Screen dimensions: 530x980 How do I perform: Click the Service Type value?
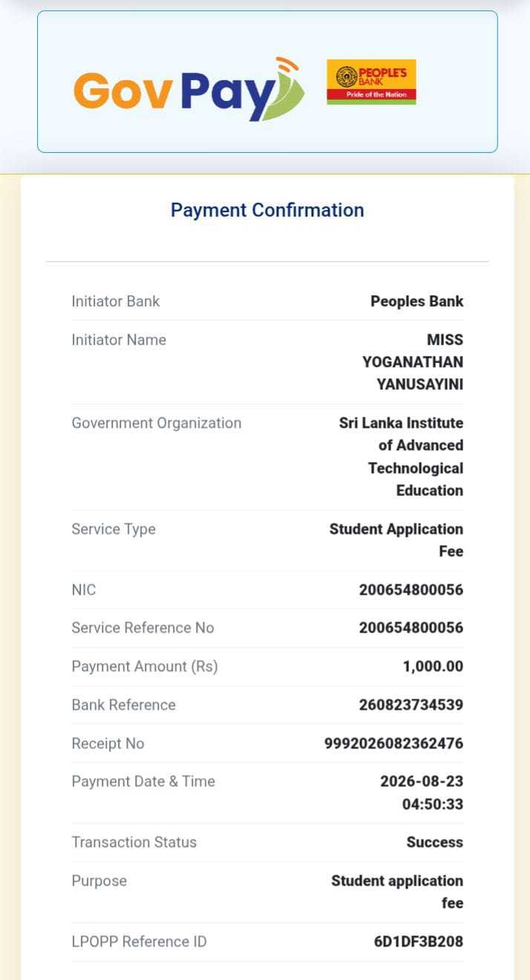[x=396, y=540]
